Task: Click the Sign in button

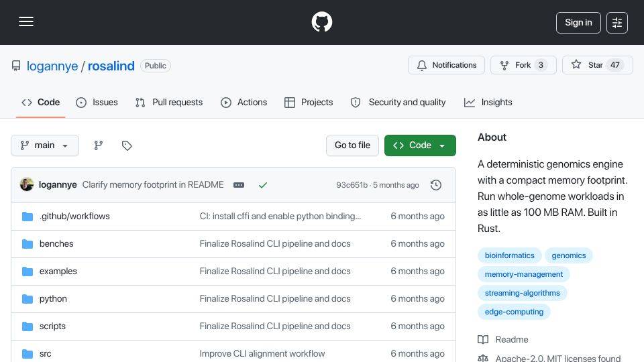Action: [x=578, y=23]
